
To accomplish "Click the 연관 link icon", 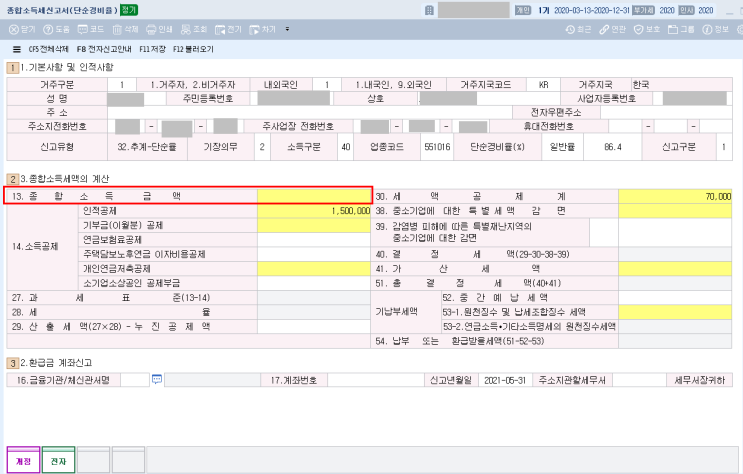I will pyautogui.click(x=613, y=29).
